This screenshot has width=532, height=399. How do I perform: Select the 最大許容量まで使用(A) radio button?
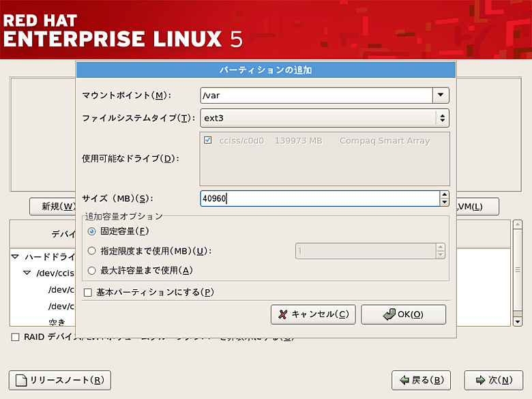pos(91,271)
